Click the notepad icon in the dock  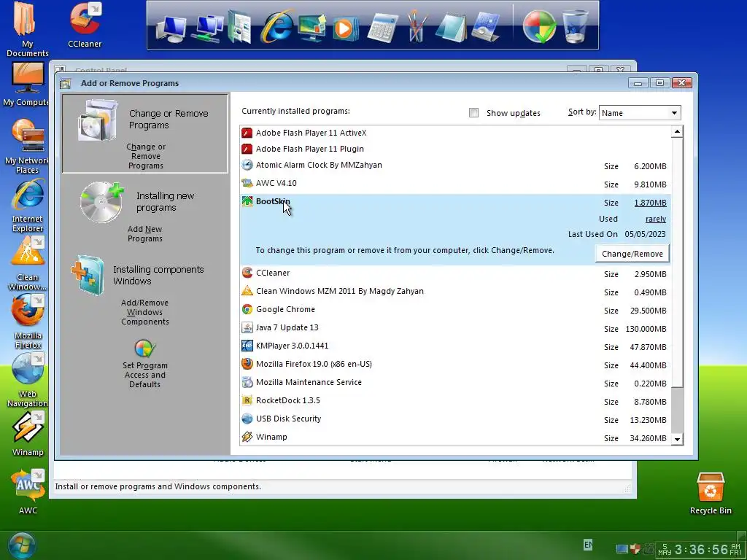[x=451, y=28]
